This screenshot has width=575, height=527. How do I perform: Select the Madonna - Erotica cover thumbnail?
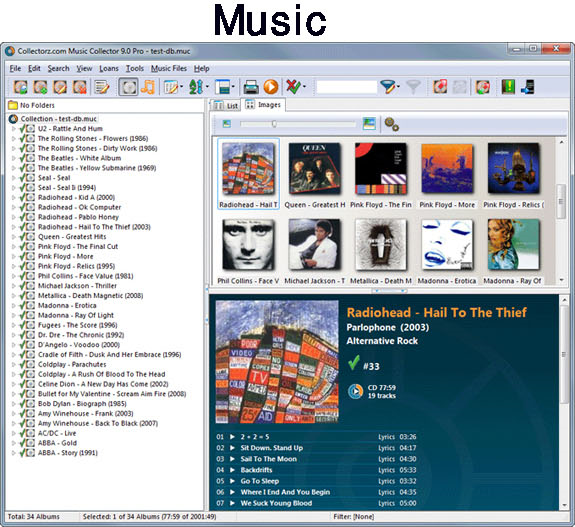coord(447,245)
